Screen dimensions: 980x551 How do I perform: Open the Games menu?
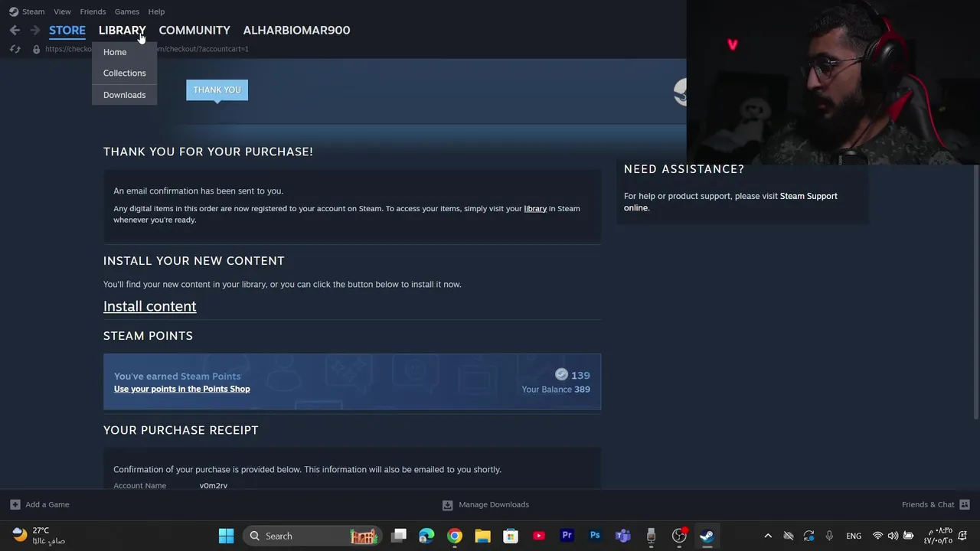(126, 11)
